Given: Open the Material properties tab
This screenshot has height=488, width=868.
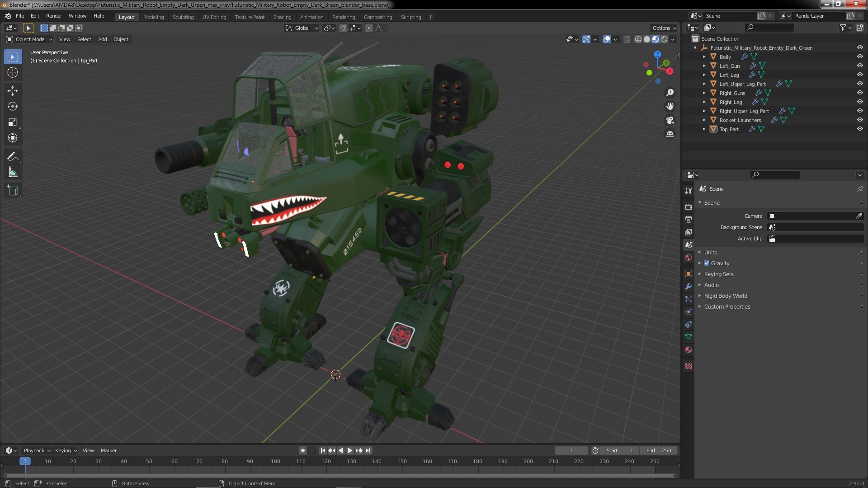Looking at the screenshot, I should coord(689,350).
